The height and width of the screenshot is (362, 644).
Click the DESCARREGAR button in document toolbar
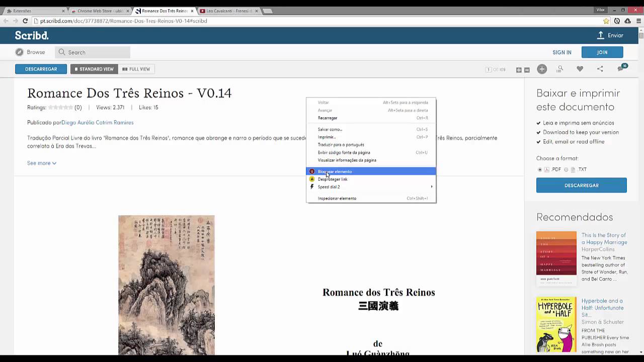[x=41, y=69]
